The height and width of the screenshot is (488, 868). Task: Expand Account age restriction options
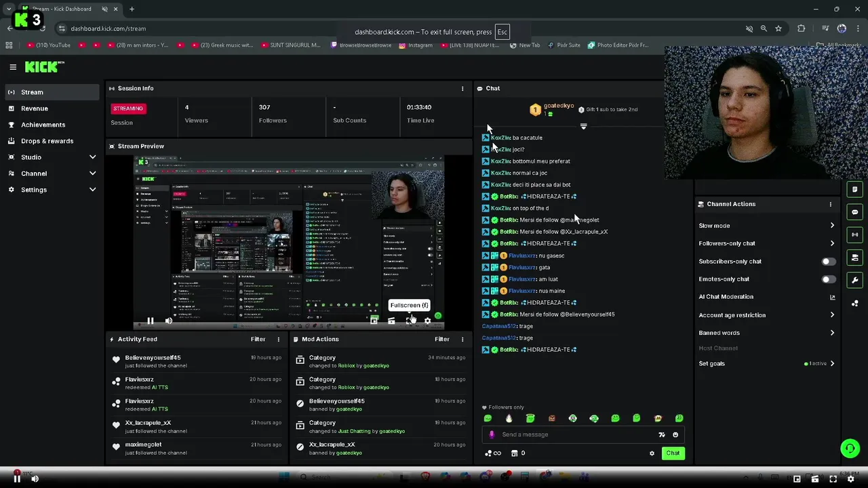(x=766, y=315)
